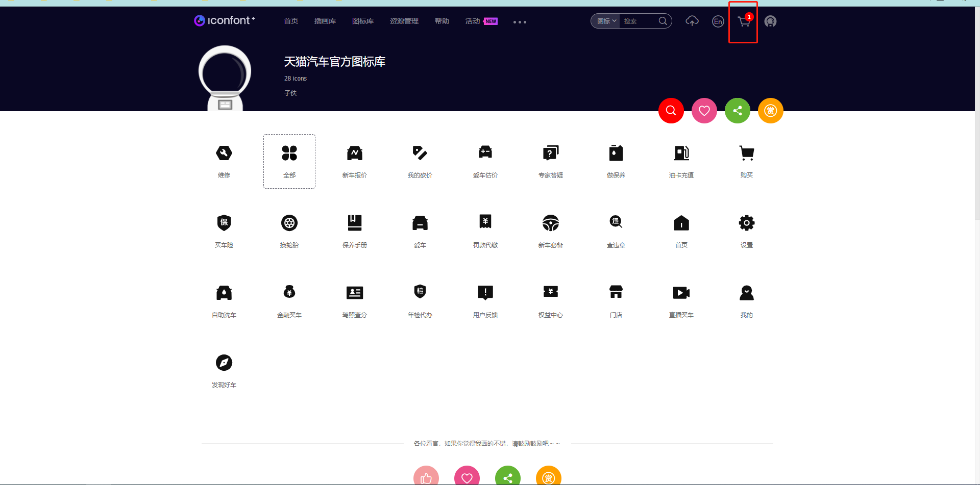Click the 用户反馈 exclamation icon
Viewport: 980px width, 485px height.
point(485,293)
